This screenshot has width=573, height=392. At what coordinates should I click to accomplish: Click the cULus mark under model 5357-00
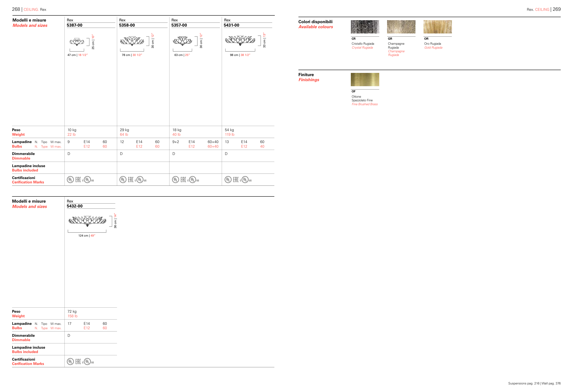(x=193, y=180)
